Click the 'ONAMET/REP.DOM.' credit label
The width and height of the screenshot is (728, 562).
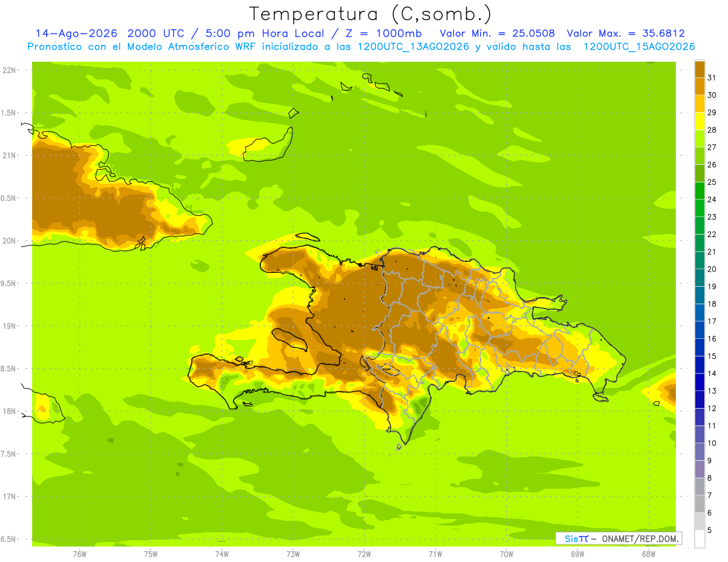pos(640,538)
